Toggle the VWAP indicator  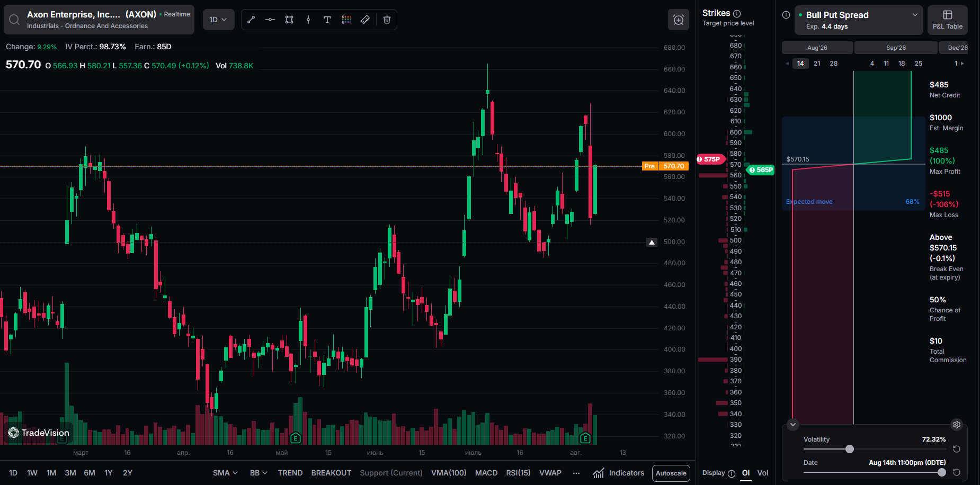click(550, 473)
